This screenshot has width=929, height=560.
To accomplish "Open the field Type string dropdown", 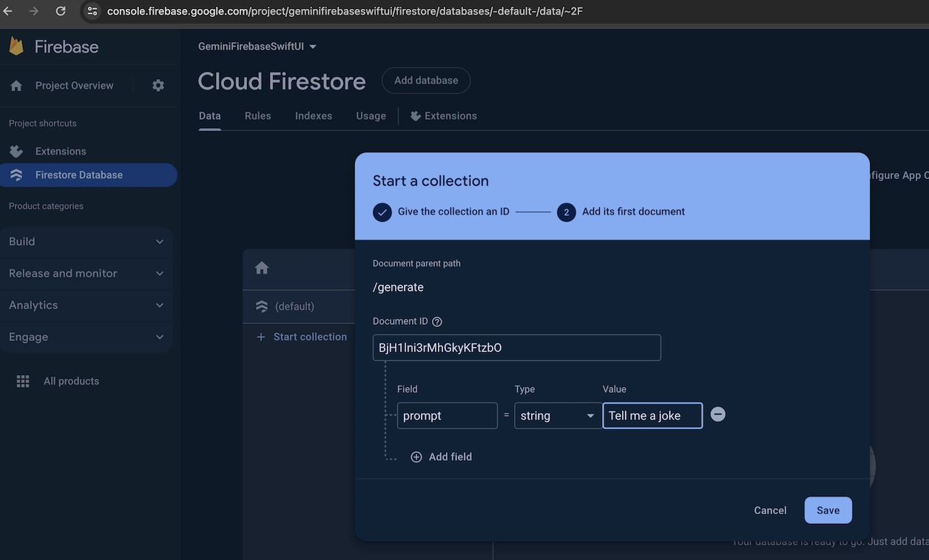I will 558,416.
